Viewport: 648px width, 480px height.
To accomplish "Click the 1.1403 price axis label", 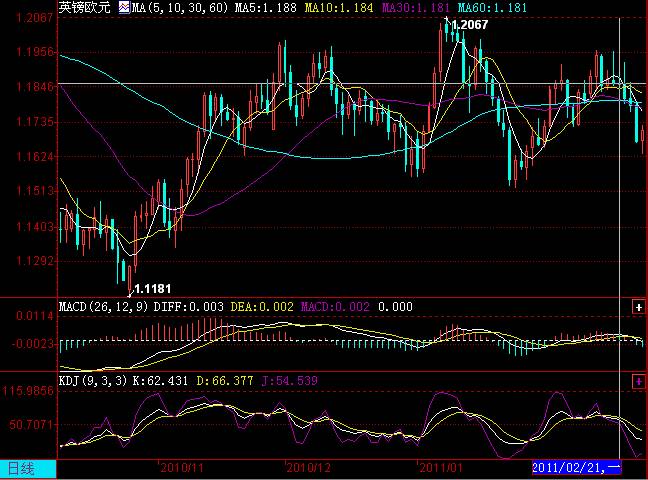I will pos(35,226).
